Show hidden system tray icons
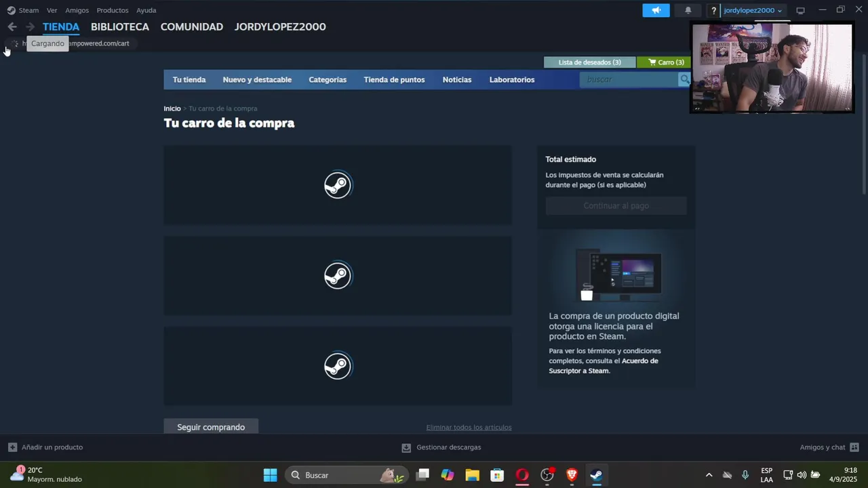The width and height of the screenshot is (868, 488). tap(709, 475)
